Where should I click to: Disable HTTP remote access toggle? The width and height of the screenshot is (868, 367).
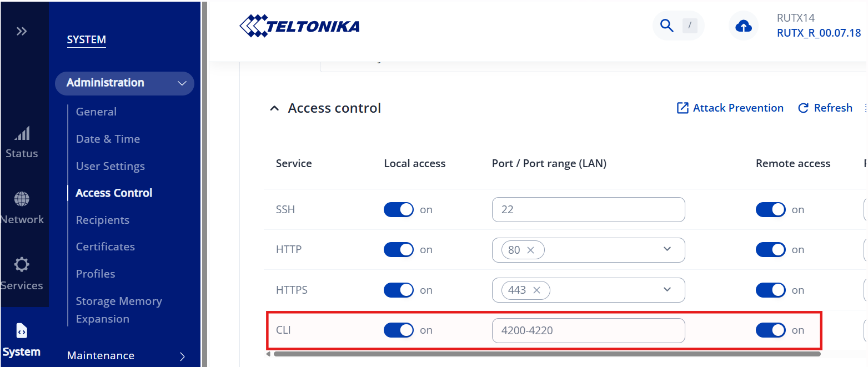point(770,250)
